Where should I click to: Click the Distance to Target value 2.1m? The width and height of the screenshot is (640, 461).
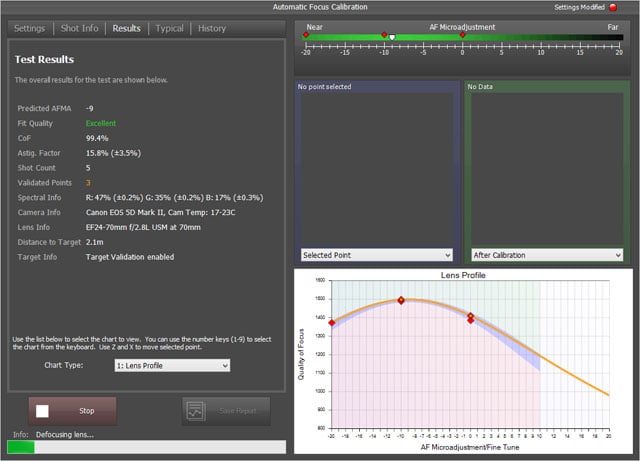[95, 242]
